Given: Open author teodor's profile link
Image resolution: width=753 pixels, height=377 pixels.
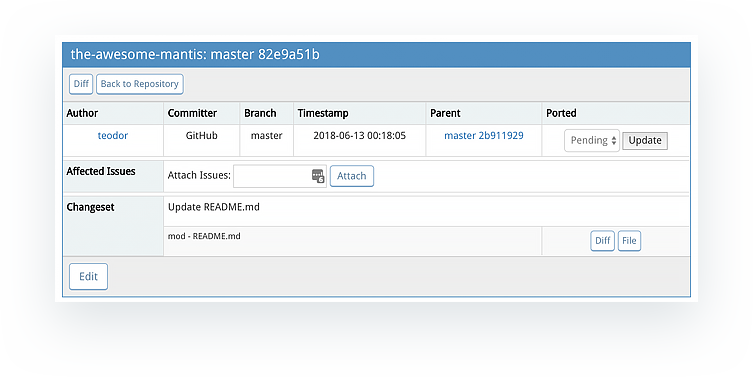Looking at the screenshot, I should pos(113,135).
